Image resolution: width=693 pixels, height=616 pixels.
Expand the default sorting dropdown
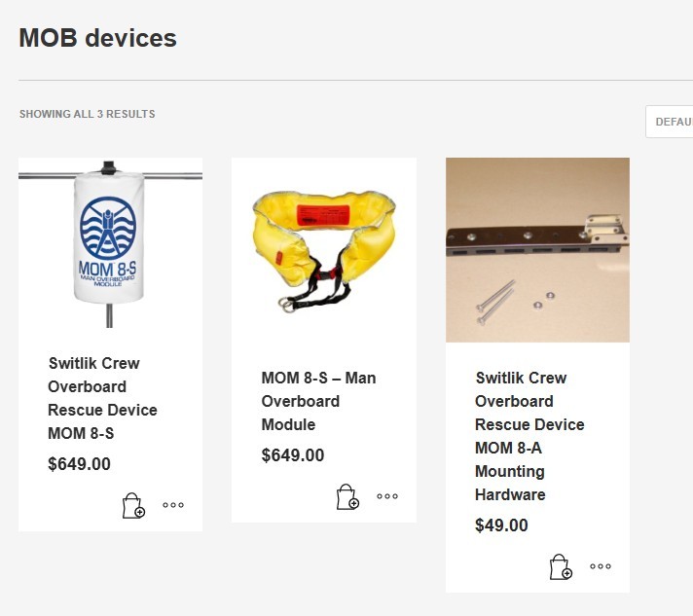(672, 122)
